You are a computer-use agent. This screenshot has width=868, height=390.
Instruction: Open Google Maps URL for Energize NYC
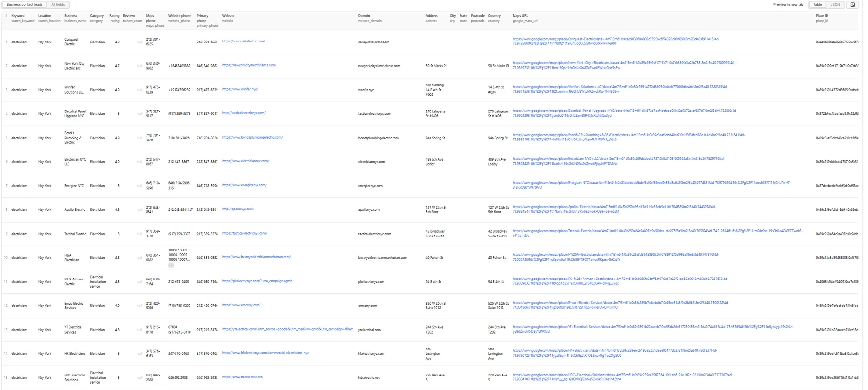point(651,185)
